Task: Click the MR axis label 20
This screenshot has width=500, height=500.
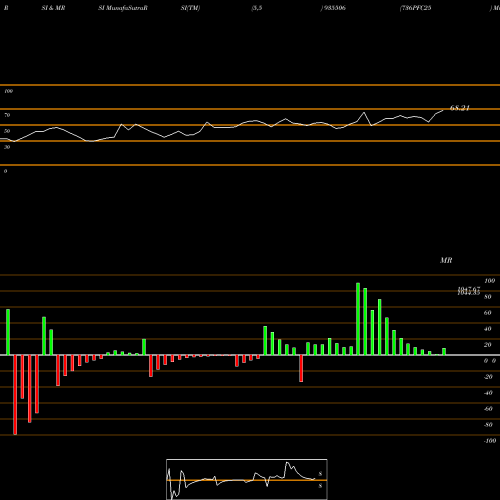Action: click(488, 345)
